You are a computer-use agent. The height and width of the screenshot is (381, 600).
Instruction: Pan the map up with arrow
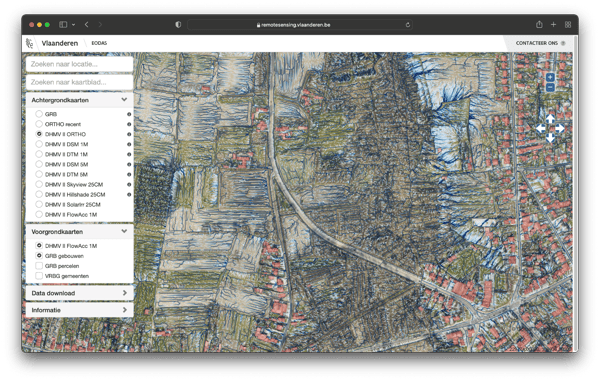pos(550,119)
